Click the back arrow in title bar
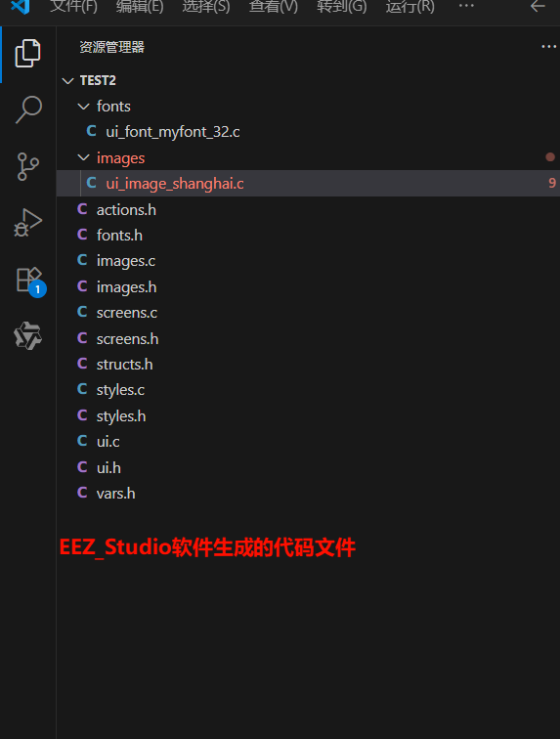This screenshot has width=560, height=739. click(x=538, y=7)
